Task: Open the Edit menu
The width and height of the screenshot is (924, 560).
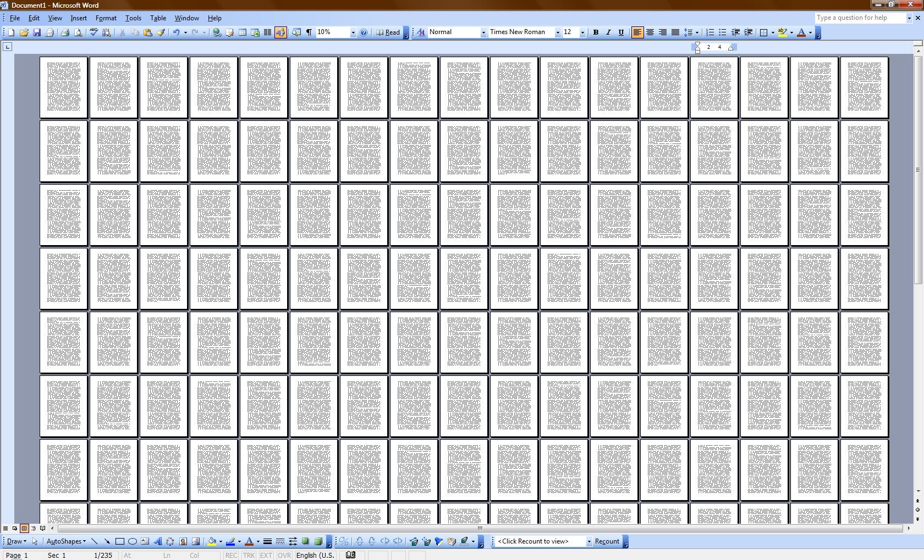Action: (x=34, y=18)
